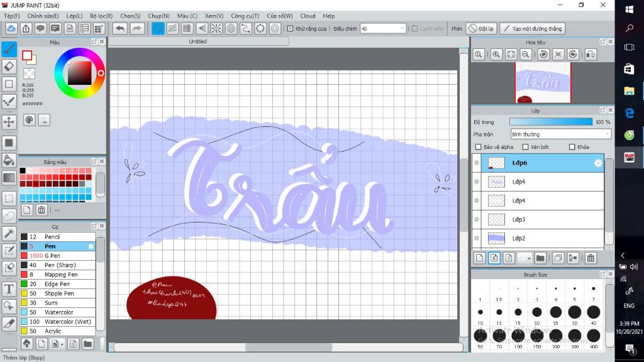Hide the Lớp2 layer visibility
644x362 pixels.
point(477,238)
